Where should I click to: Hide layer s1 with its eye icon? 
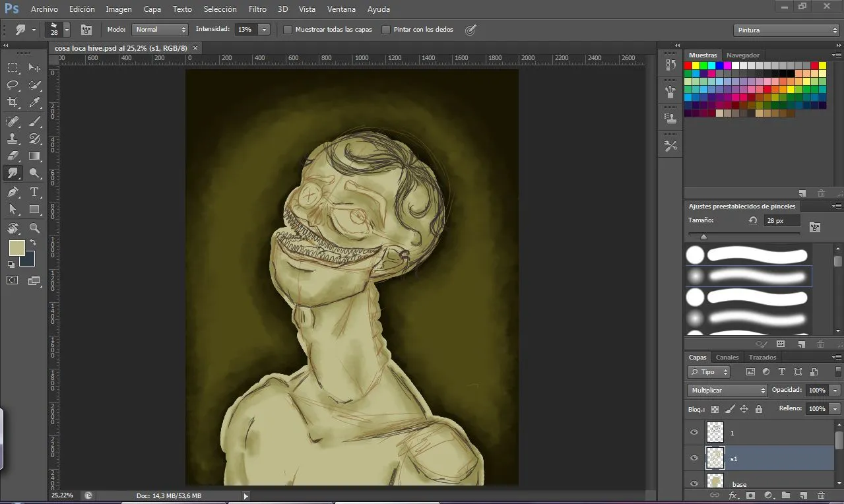click(x=694, y=458)
